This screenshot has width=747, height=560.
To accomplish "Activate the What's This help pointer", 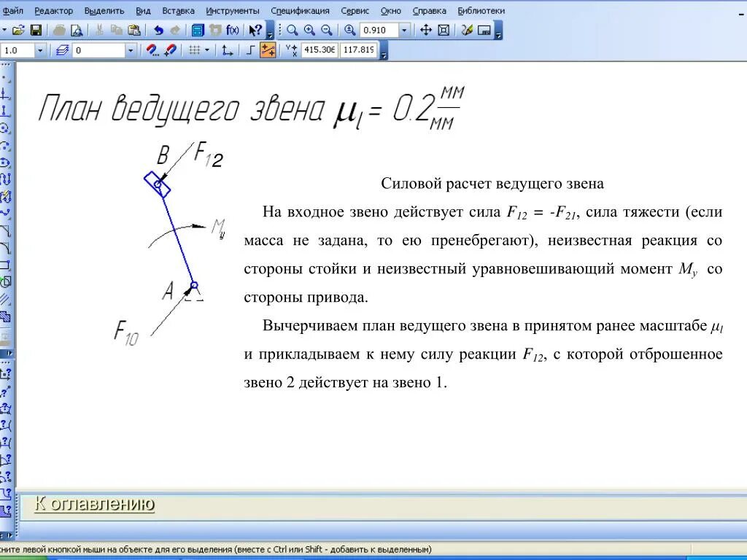I will point(255,31).
